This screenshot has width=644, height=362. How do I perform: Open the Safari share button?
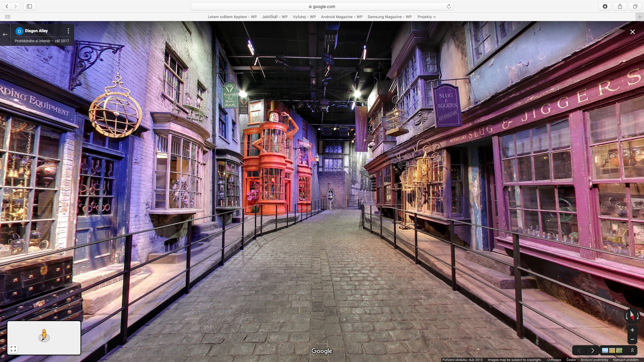pyautogui.click(x=620, y=6)
